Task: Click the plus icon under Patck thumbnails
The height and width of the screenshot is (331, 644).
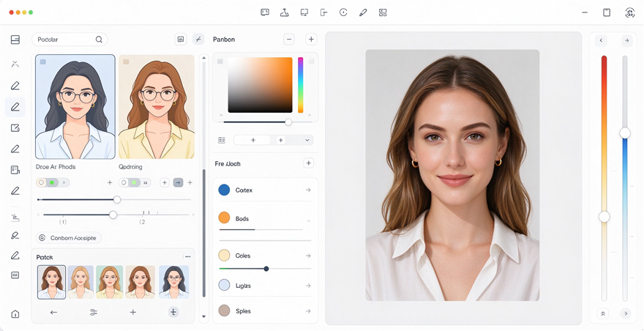Action: tap(132, 312)
